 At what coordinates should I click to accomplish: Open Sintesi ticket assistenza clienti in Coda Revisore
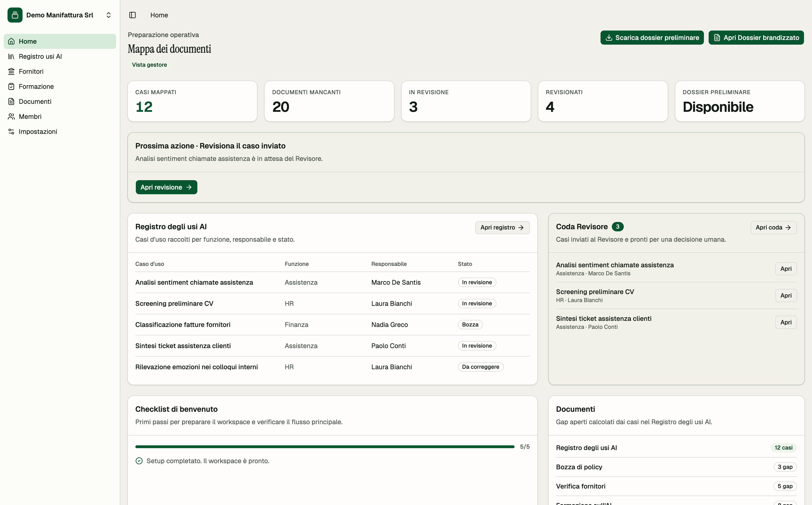(x=786, y=322)
